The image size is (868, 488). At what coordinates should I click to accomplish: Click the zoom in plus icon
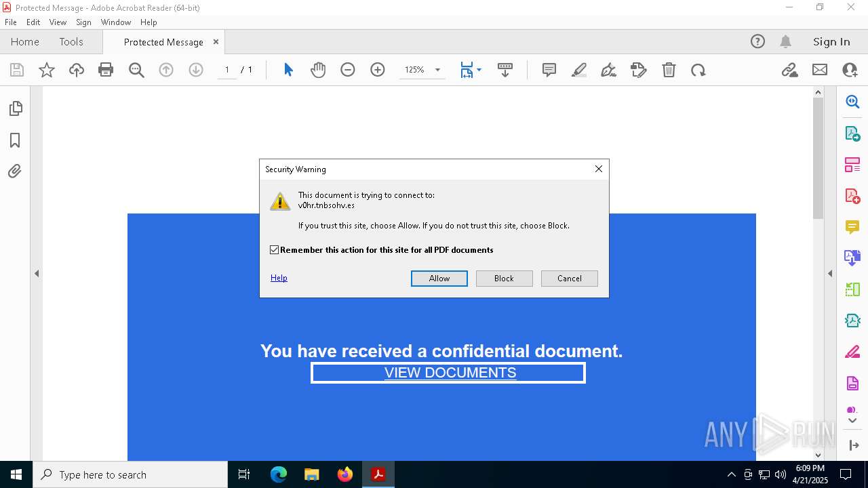378,70
